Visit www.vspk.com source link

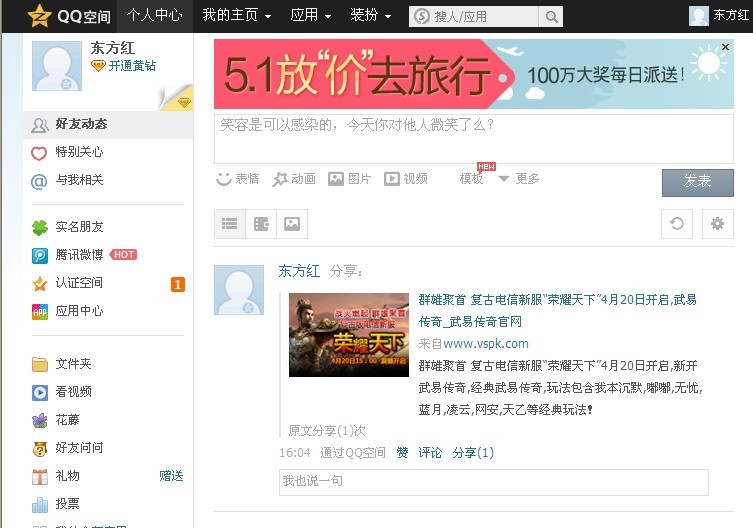pyautogui.click(x=486, y=344)
